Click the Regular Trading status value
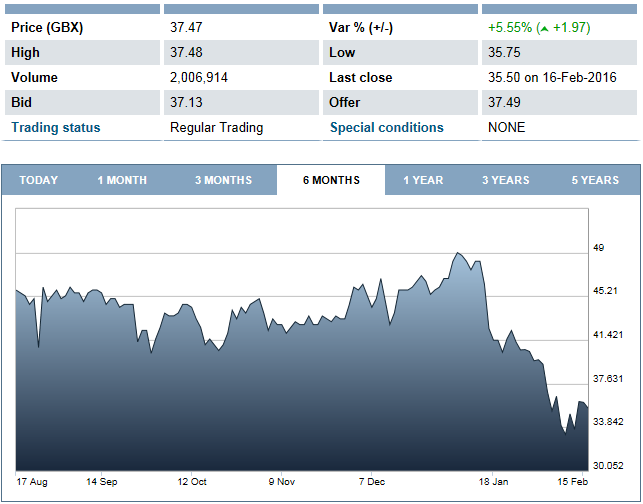The height and width of the screenshot is (504, 643). (216, 127)
